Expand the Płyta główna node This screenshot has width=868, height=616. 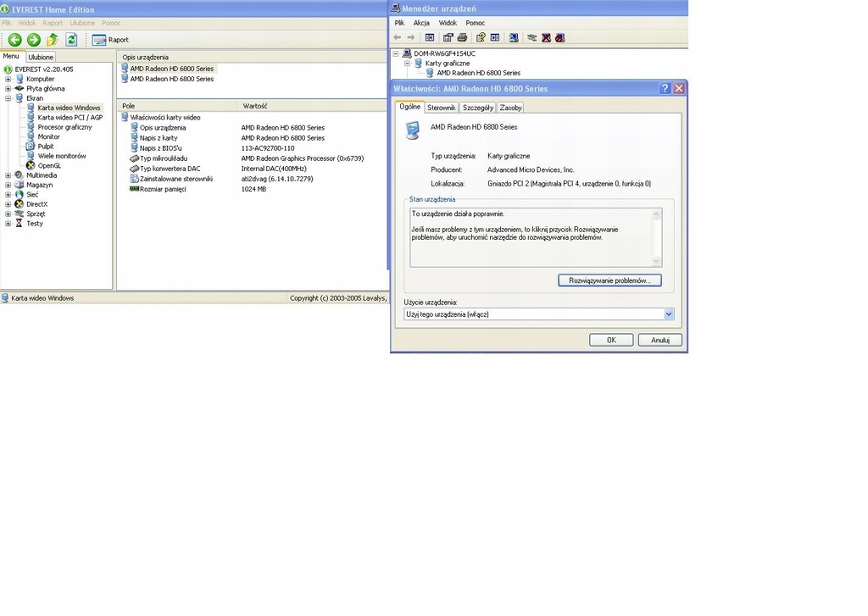[8, 89]
